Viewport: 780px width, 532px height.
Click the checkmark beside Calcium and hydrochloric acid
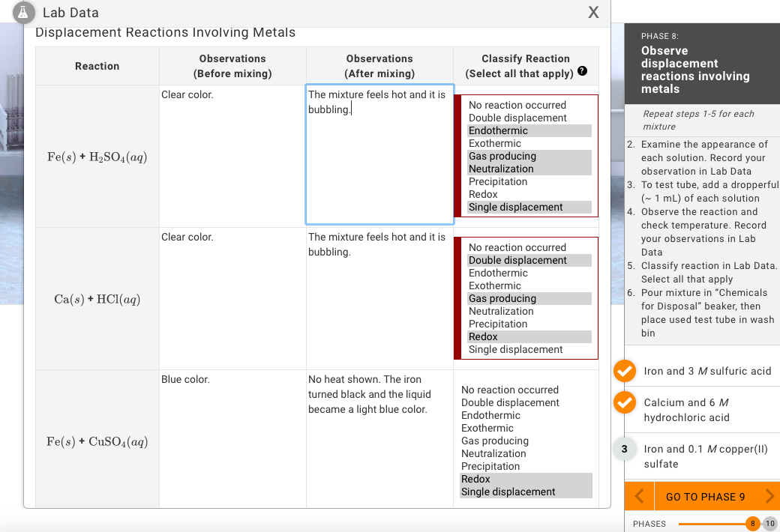click(624, 402)
